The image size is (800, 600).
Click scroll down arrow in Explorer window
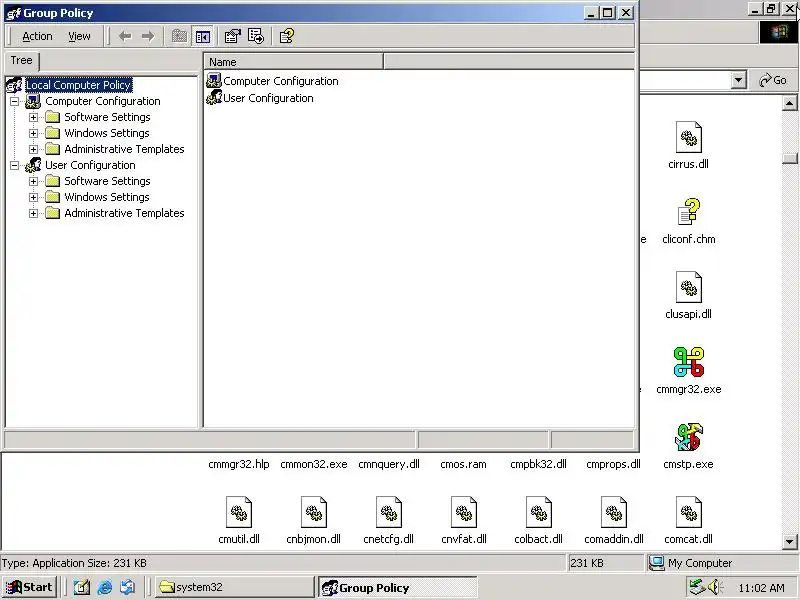[789, 542]
